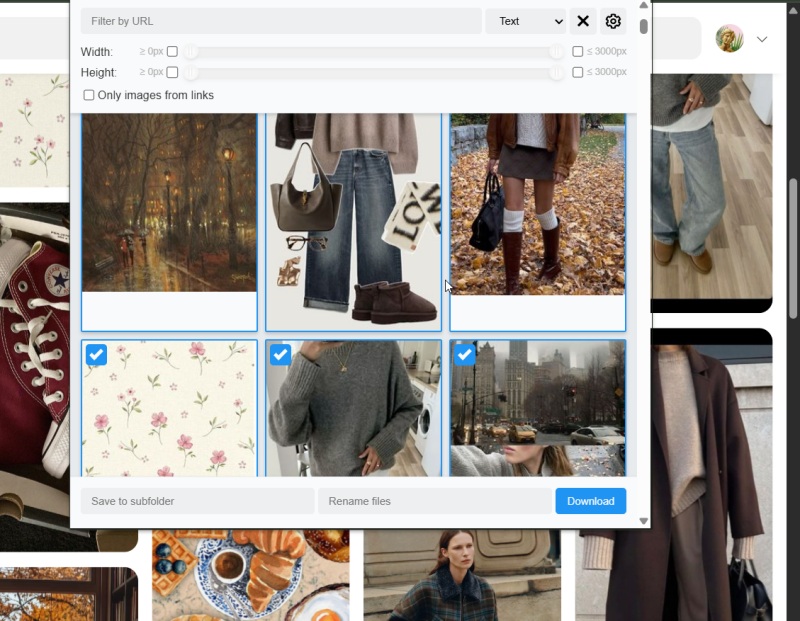This screenshot has width=800, height=621.
Task: Click the scrollbar down arrow icon
Action: pyautogui.click(x=643, y=521)
